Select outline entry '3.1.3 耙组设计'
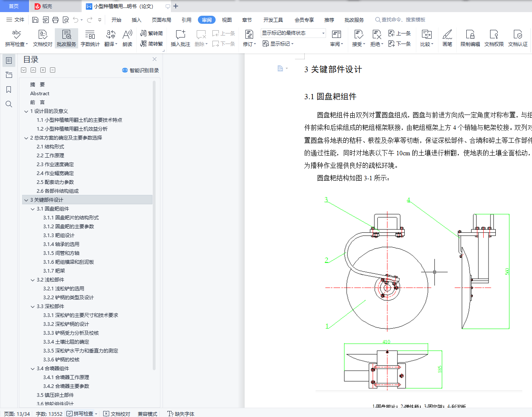532x417 pixels. [x=59, y=236]
